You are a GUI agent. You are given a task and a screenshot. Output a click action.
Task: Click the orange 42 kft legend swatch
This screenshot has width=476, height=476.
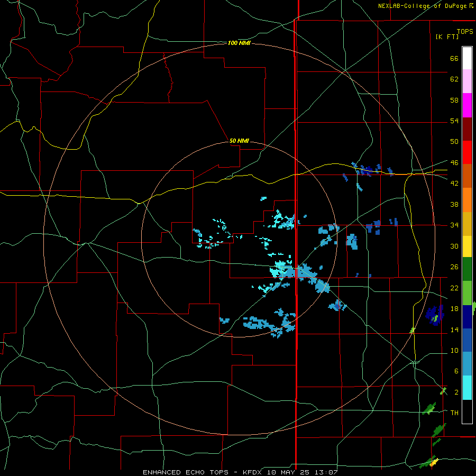click(467, 199)
